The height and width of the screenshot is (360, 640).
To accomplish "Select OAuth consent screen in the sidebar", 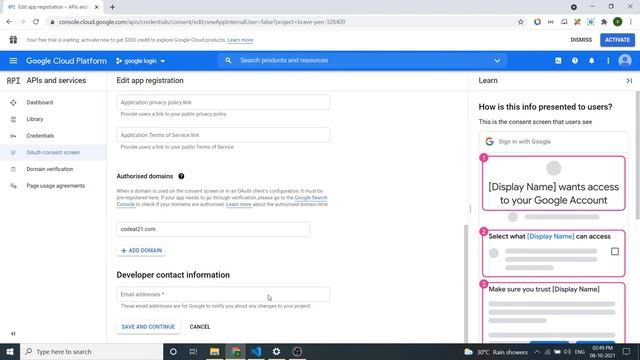I will click(x=53, y=153).
